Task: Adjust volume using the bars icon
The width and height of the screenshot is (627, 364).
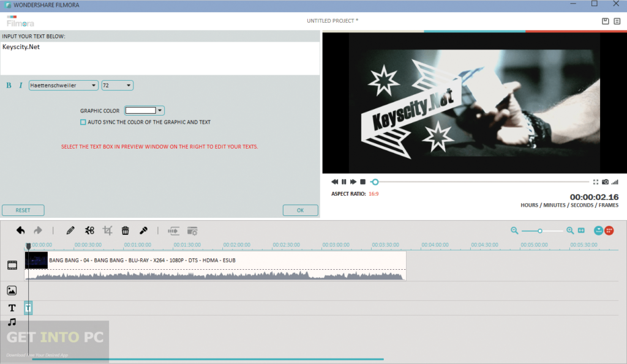Action: click(x=615, y=182)
